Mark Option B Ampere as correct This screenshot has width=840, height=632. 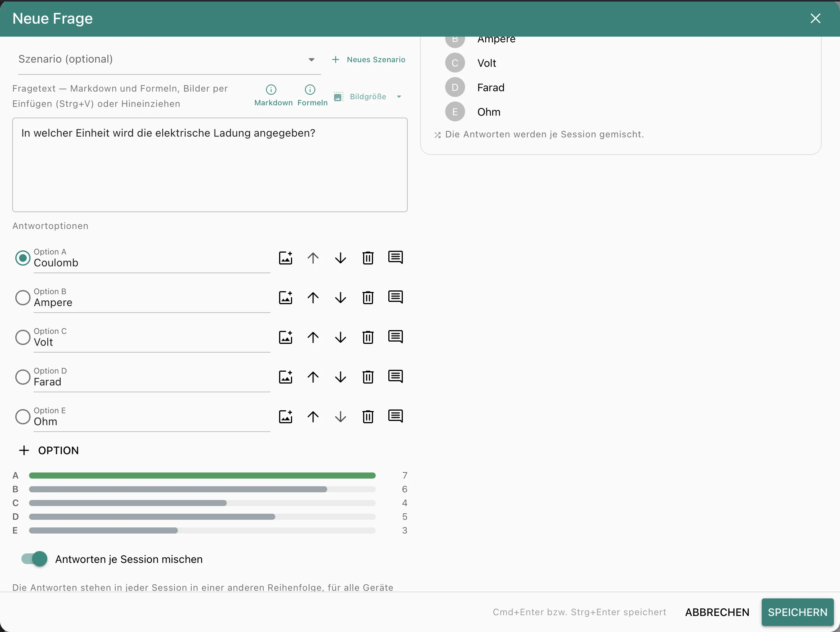coord(23,298)
